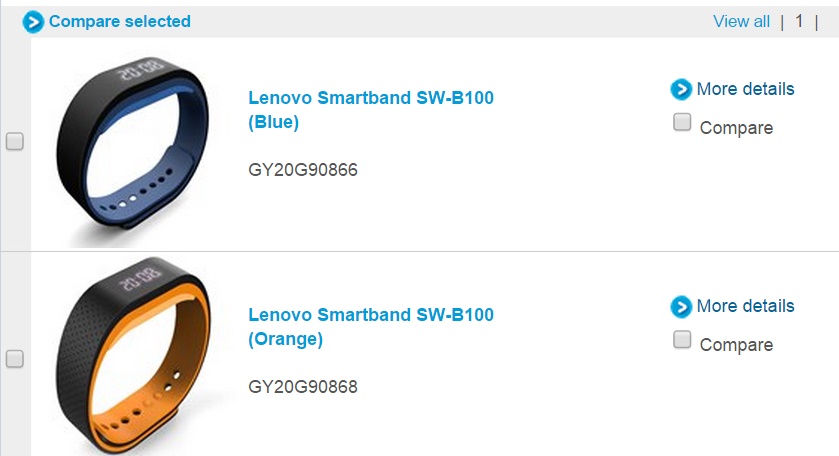Click the More details arrow icon for Orange smartband
This screenshot has width=839, height=456.
681,307
